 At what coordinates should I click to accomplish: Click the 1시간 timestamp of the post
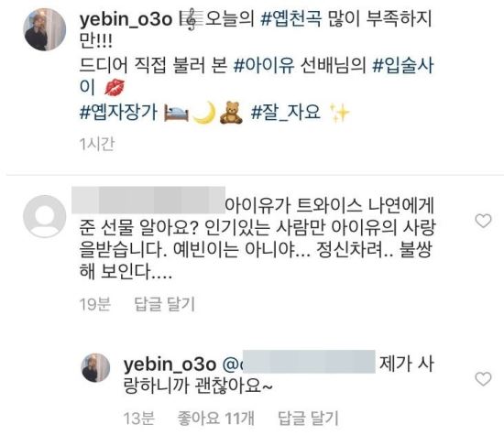(x=97, y=144)
